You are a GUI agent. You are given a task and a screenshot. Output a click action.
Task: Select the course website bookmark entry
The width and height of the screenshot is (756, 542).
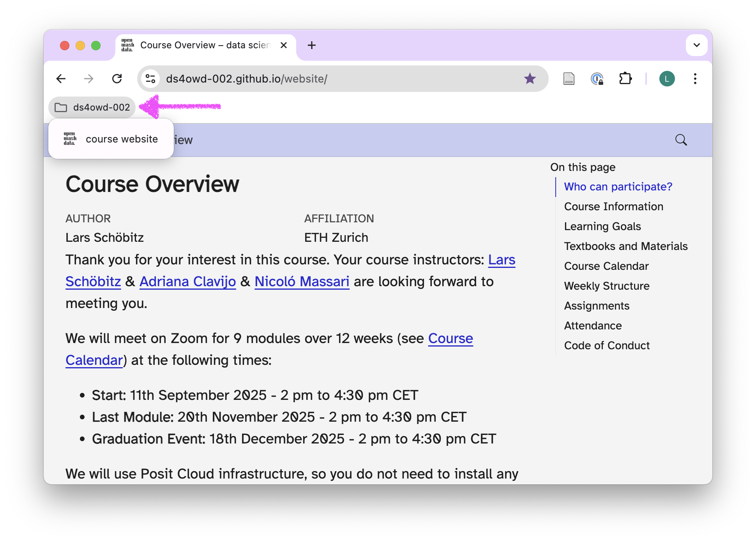click(111, 139)
